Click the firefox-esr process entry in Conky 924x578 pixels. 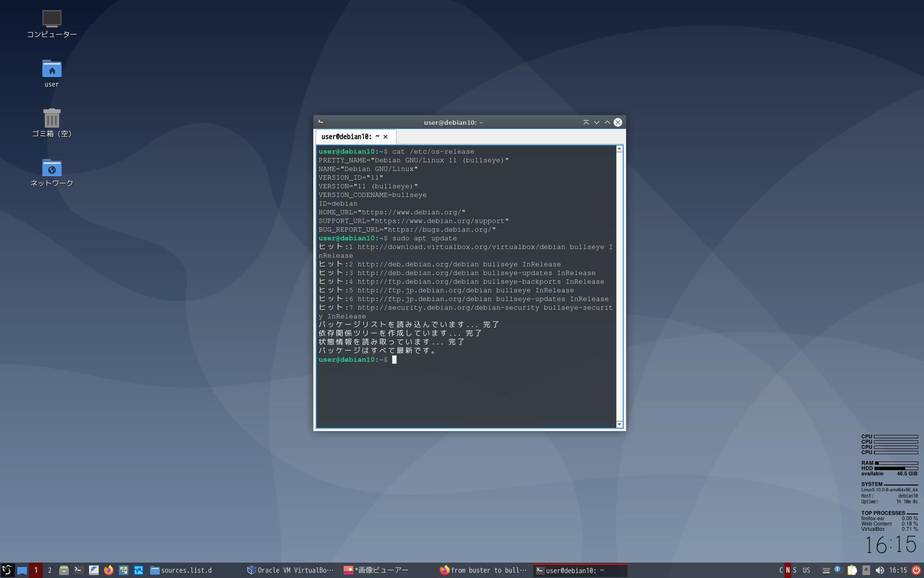(889, 518)
